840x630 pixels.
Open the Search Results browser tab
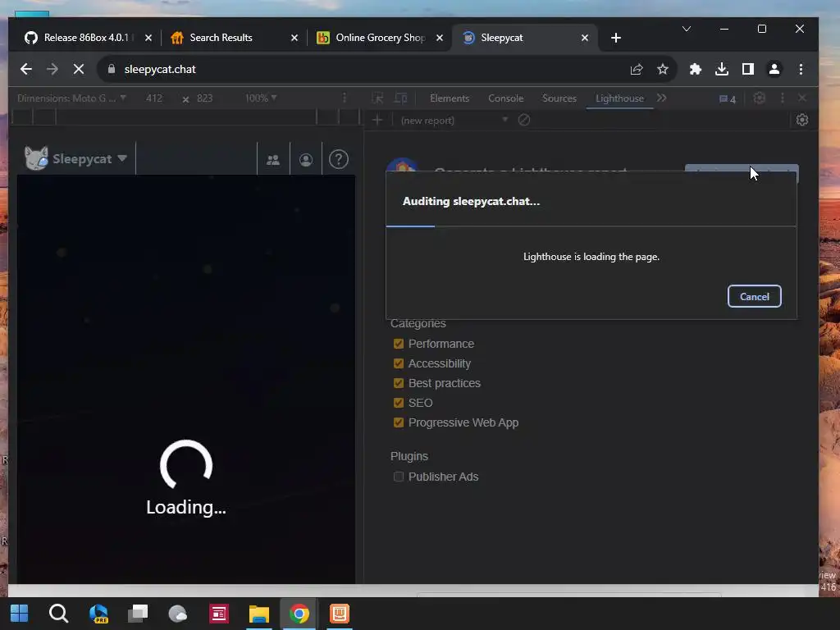pos(221,38)
